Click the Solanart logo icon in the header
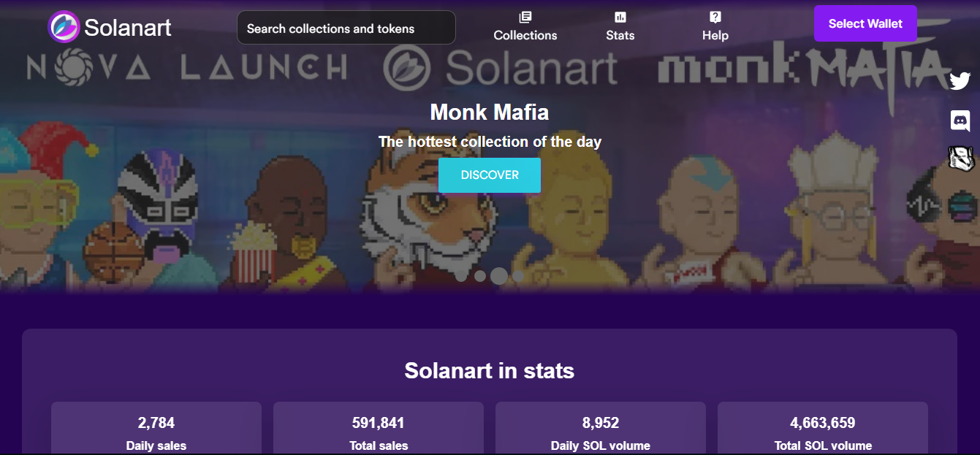The height and width of the screenshot is (455, 980). [x=64, y=27]
